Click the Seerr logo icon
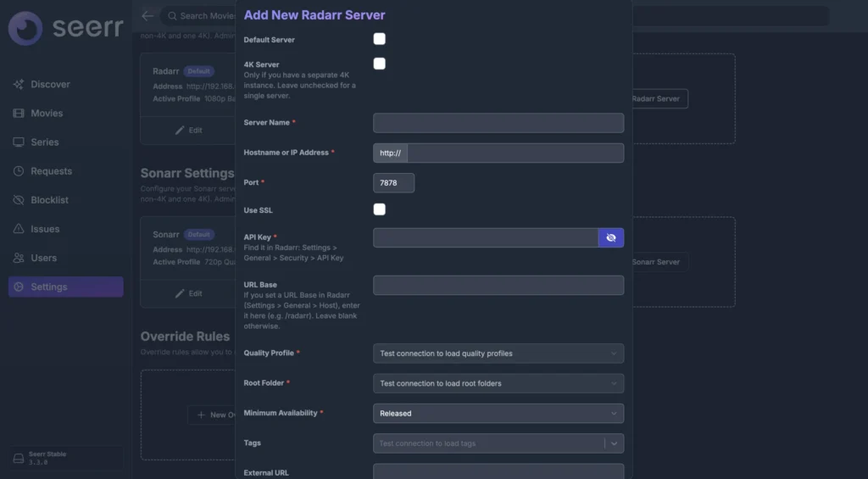Screen dimensions: 868x479 (x=25, y=28)
